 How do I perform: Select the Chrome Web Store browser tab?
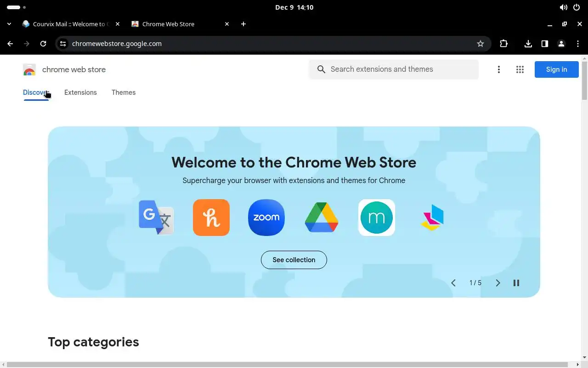[x=181, y=24]
